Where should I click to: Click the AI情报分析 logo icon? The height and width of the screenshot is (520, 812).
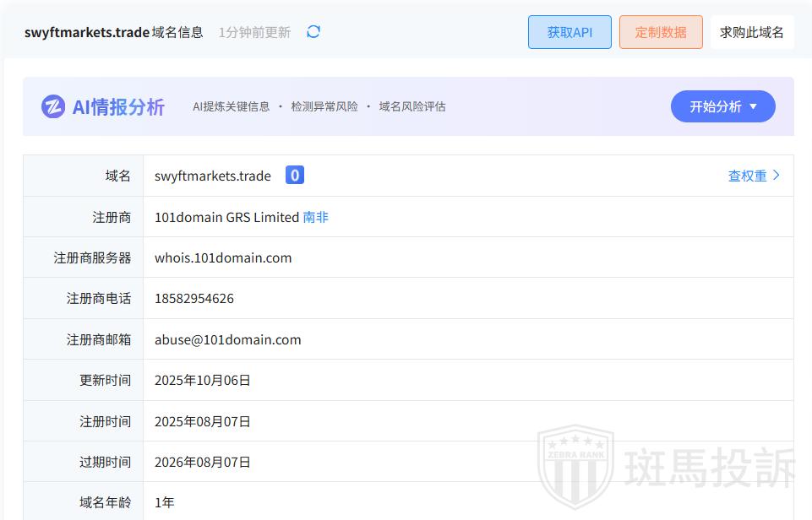53,106
